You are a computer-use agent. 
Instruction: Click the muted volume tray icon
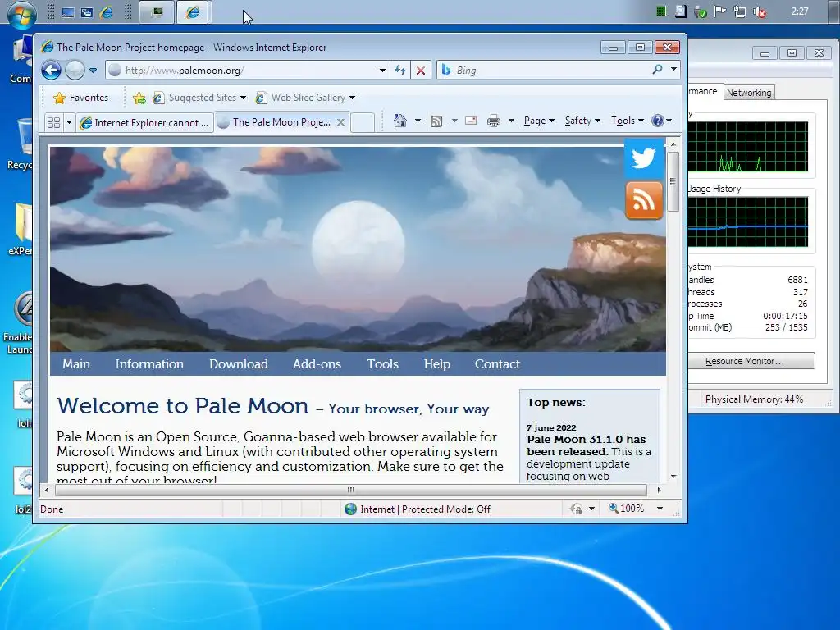coord(760,11)
